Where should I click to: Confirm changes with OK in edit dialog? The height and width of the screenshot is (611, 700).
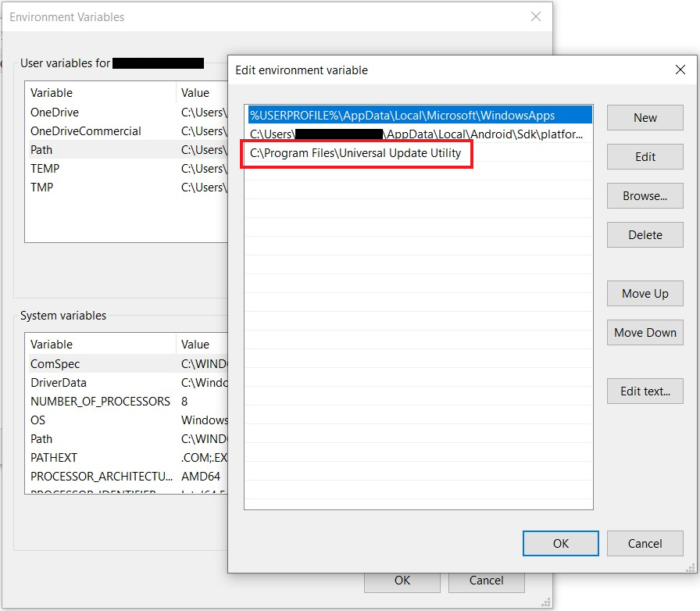click(560, 543)
